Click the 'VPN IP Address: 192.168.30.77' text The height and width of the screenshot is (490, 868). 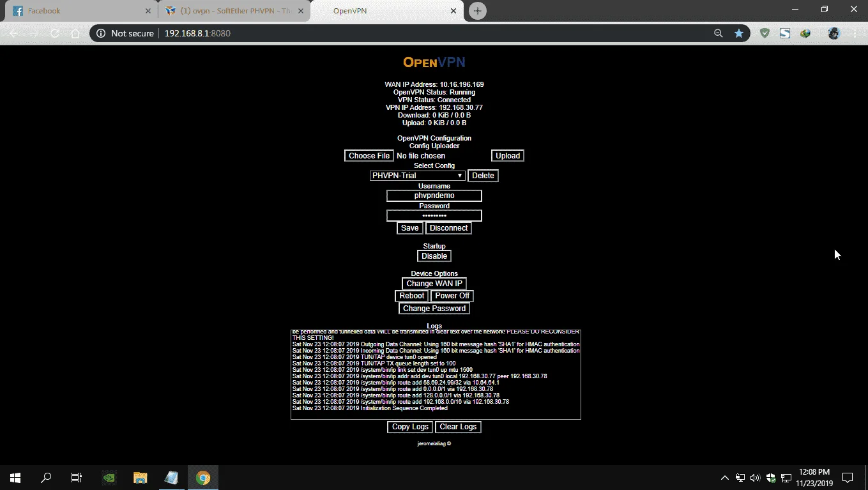434,107
